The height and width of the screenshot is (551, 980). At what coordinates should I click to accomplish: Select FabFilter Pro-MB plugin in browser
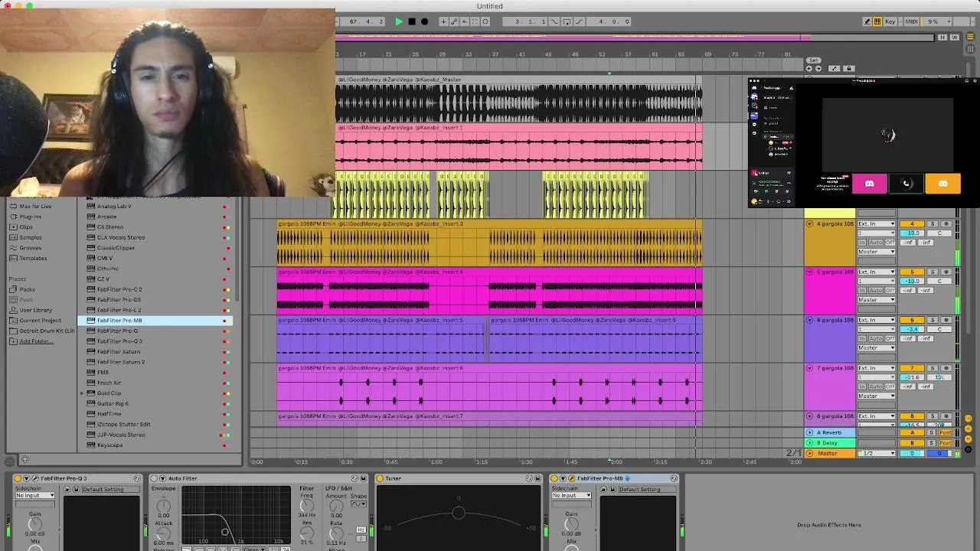point(155,321)
